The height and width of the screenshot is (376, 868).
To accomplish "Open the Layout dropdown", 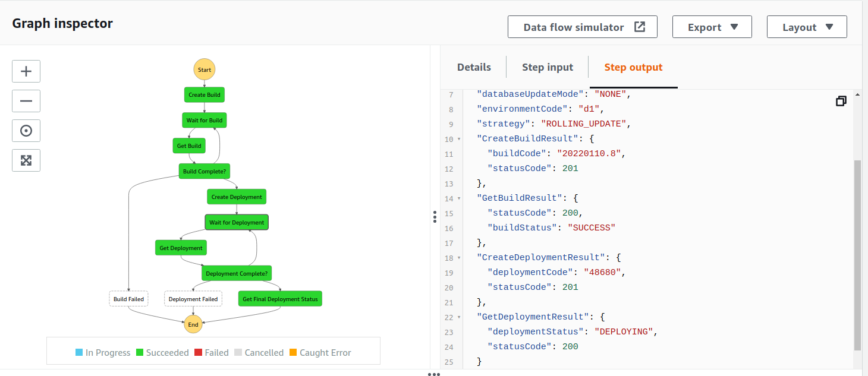I will [x=807, y=27].
